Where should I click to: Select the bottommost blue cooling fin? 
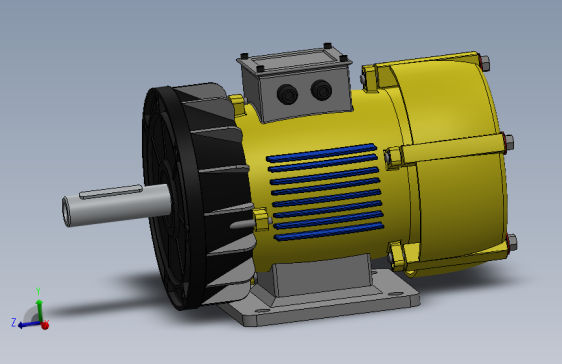click(x=329, y=231)
